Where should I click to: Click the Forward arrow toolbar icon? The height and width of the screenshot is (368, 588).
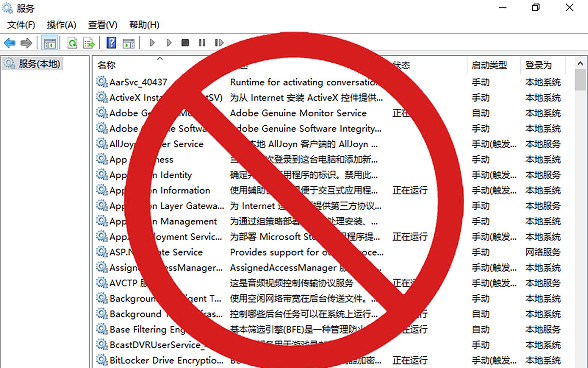point(26,43)
